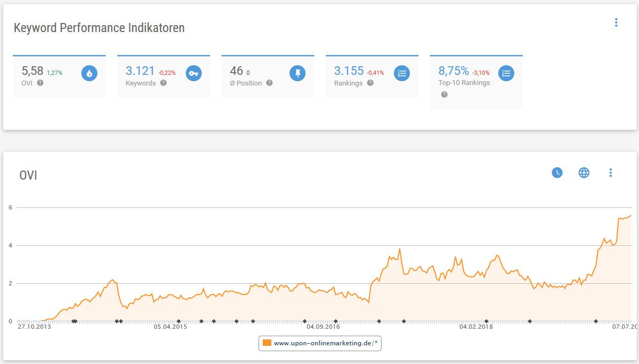Open the 3.121 Keywords value link

140,71
